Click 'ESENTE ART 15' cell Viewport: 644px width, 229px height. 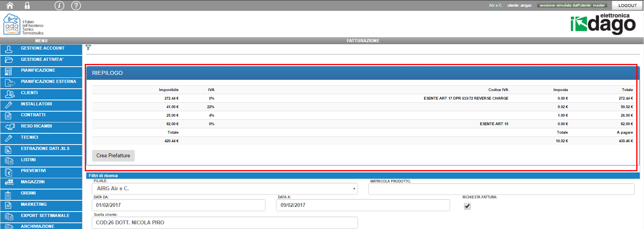494,124
